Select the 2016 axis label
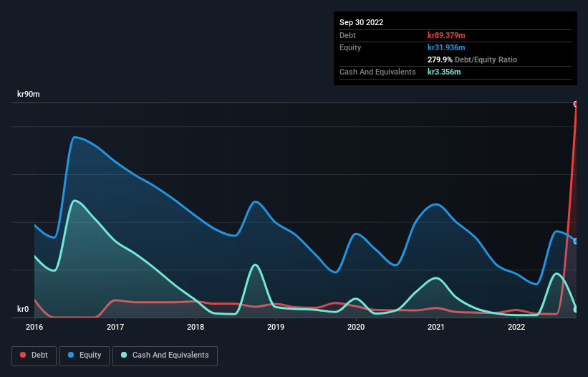Image resolution: width=588 pixels, height=377 pixels. pos(34,327)
